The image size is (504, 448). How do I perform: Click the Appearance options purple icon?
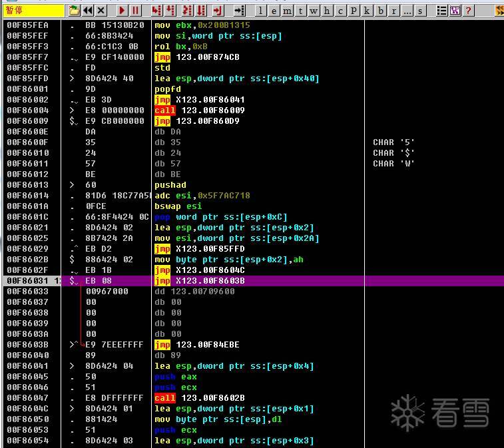coord(455,11)
